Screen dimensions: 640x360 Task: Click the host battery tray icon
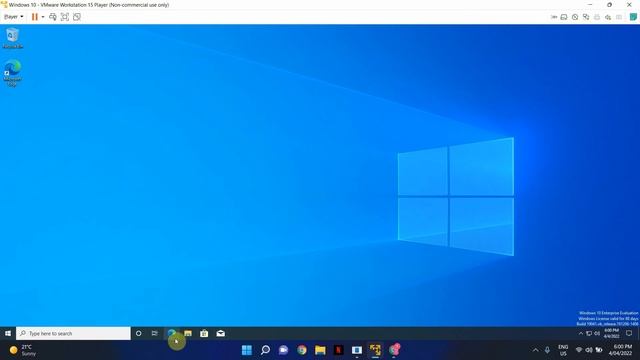(x=599, y=350)
